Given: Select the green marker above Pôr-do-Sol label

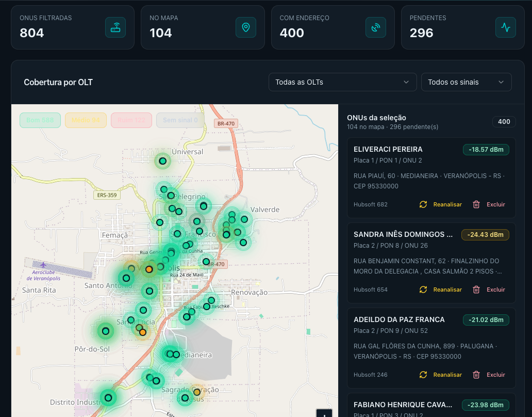Looking at the screenshot, I should point(106,331).
